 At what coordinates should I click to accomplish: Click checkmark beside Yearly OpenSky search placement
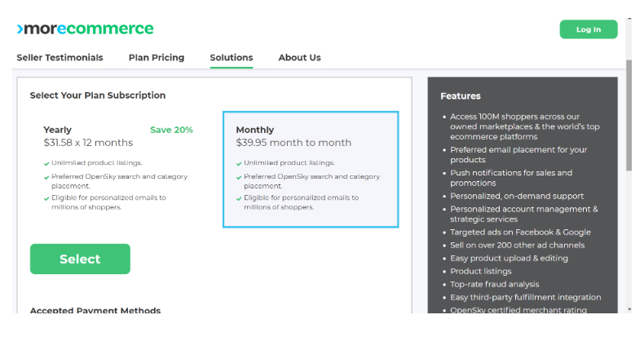(x=46, y=178)
